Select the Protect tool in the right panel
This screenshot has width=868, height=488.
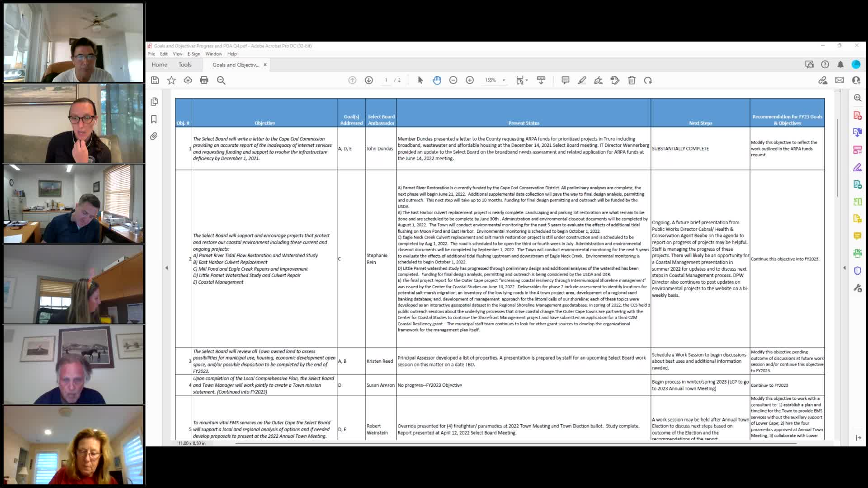click(858, 270)
